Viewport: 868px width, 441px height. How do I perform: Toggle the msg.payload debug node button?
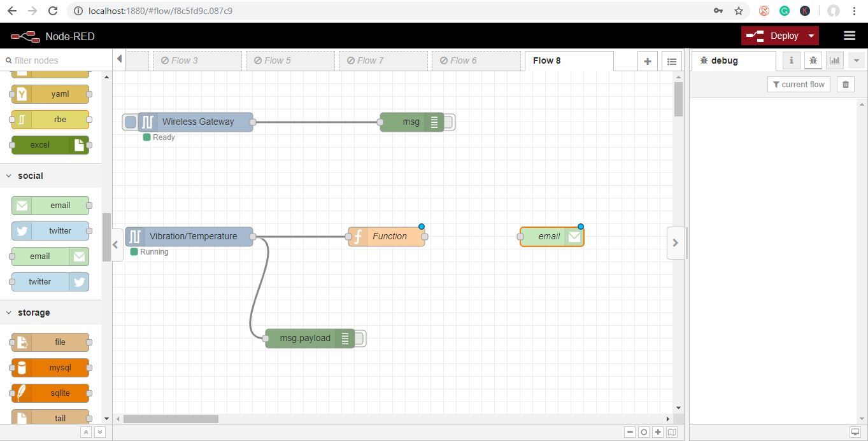coord(360,339)
